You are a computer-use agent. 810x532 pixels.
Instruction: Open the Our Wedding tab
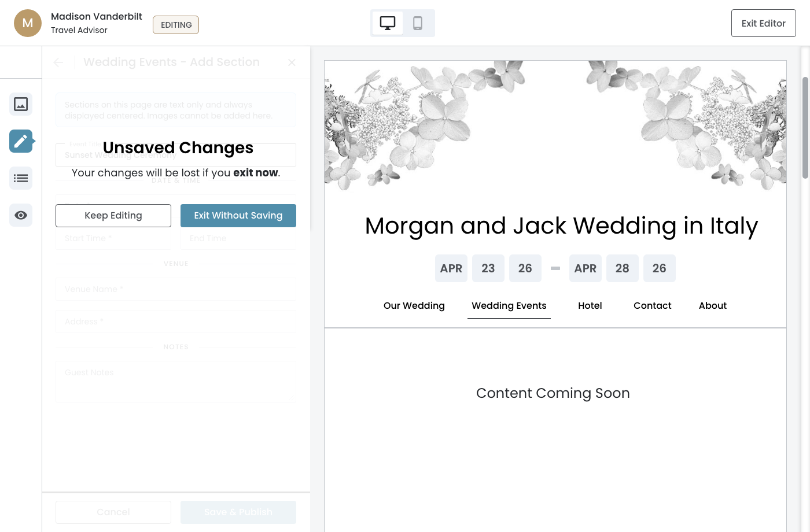coord(414,306)
